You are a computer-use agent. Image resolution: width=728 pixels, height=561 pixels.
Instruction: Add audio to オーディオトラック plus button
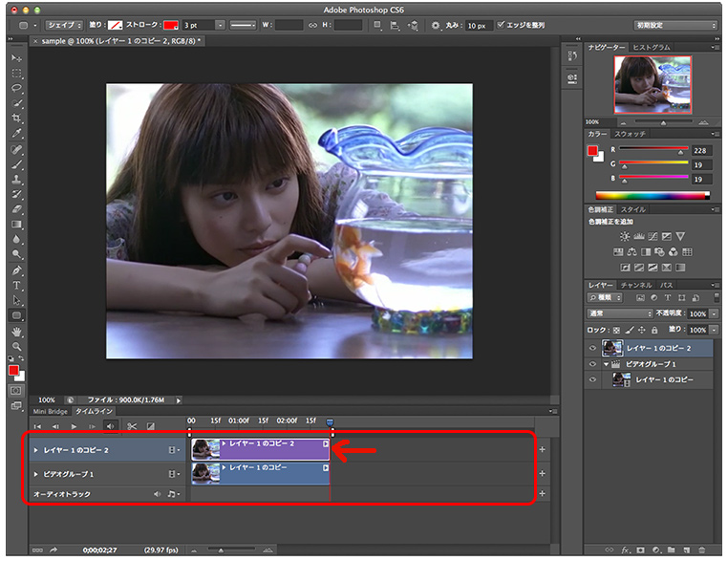[542, 493]
